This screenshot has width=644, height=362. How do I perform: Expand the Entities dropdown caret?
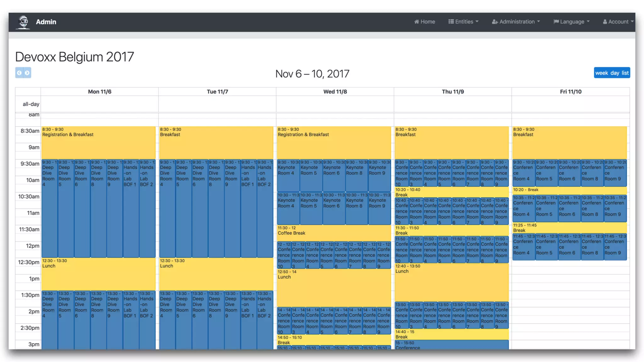[x=477, y=22]
